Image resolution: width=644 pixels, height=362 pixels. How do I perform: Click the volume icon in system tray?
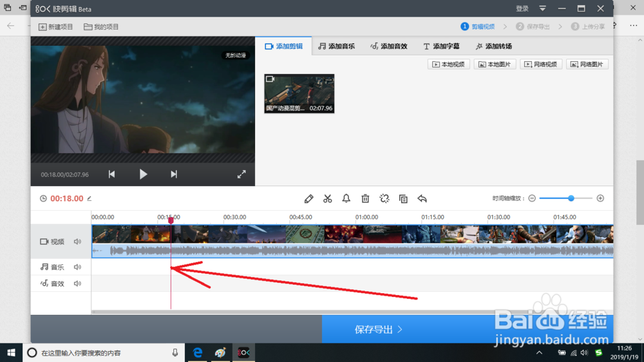point(584,352)
